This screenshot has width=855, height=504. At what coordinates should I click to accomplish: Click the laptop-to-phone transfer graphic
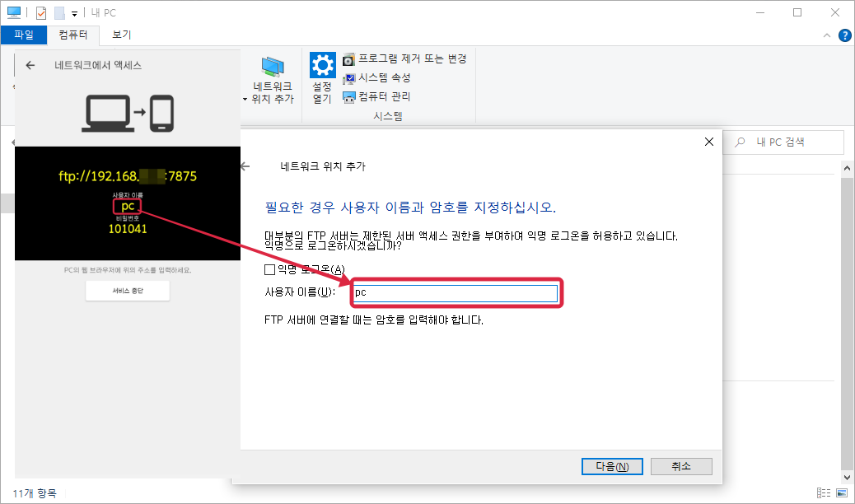tap(128, 113)
